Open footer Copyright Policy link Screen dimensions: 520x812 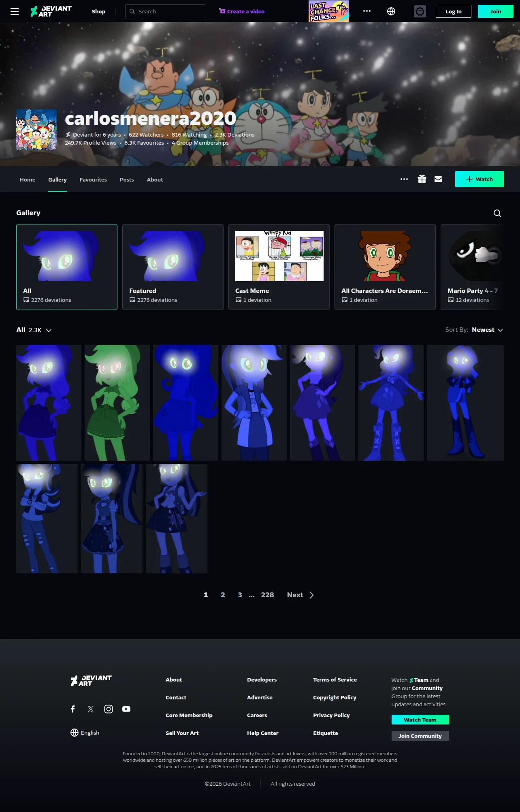coord(335,698)
